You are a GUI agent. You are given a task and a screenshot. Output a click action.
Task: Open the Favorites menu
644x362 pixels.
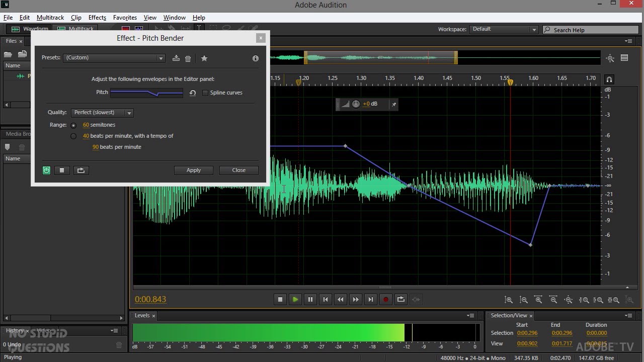tap(125, 18)
